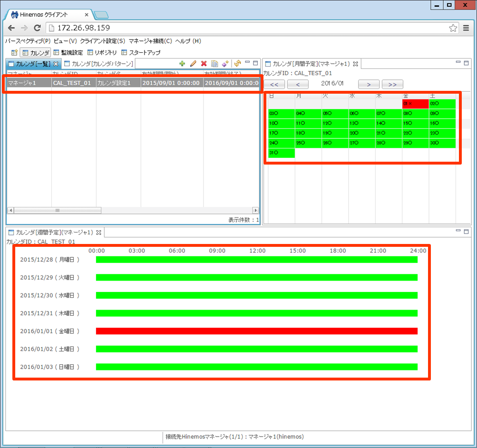Click the green day 02 calendar cell

click(442, 104)
